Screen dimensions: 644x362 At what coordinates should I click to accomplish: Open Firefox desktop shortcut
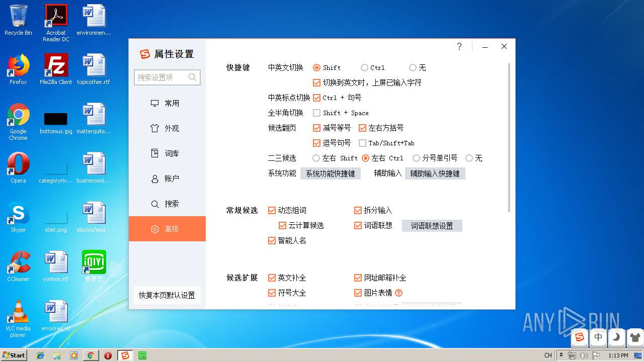coord(18,69)
